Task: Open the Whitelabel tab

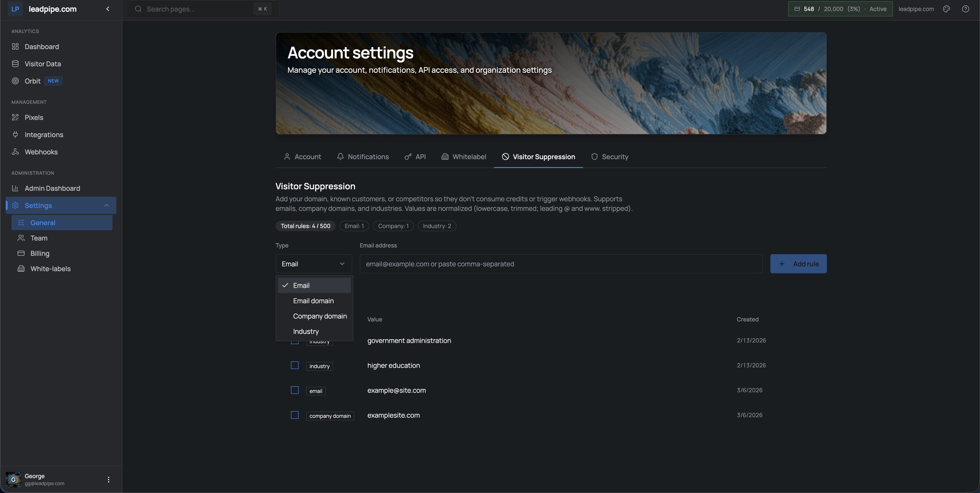Action: pos(463,157)
